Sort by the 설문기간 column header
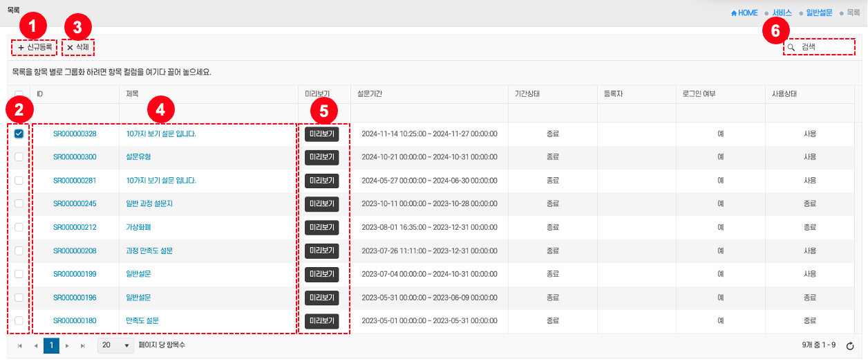868x364 pixels. click(370, 93)
